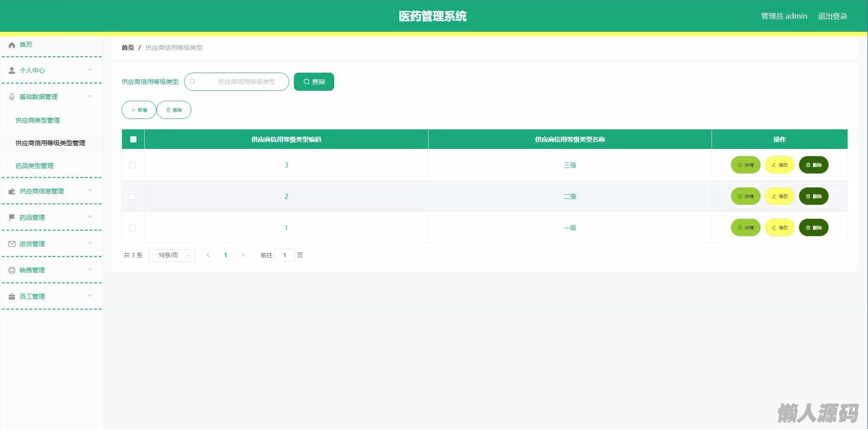The width and height of the screenshot is (868, 429).
Task: Click the envelope icon for 进货管理
Action: click(12, 244)
